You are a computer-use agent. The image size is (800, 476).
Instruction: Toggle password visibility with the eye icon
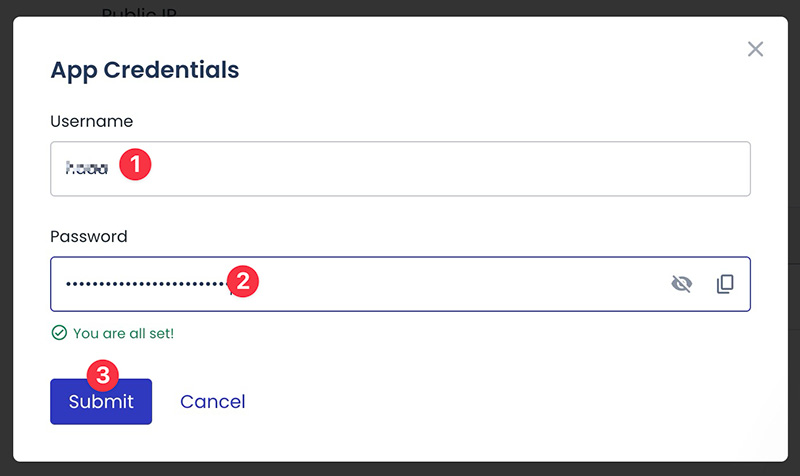click(x=681, y=284)
